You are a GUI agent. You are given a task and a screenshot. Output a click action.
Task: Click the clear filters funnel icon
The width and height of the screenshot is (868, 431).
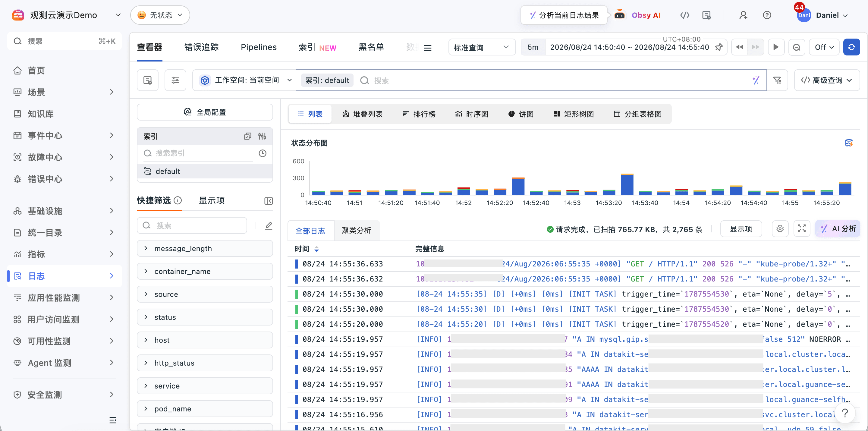(777, 80)
